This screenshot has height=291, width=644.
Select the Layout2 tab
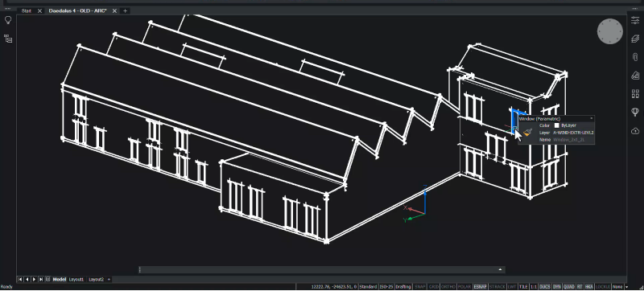(x=97, y=279)
